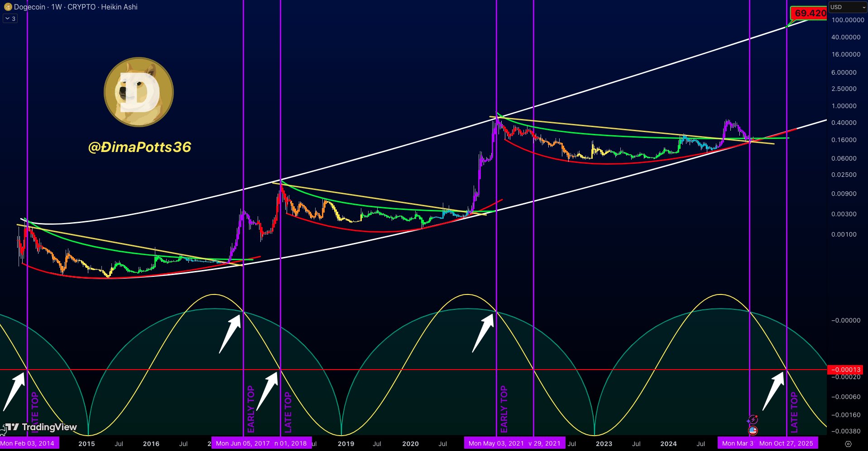Screen dimensions: 868x451
Task: Open chart settings hexagon gear icon
Action: pyautogui.click(x=848, y=444)
